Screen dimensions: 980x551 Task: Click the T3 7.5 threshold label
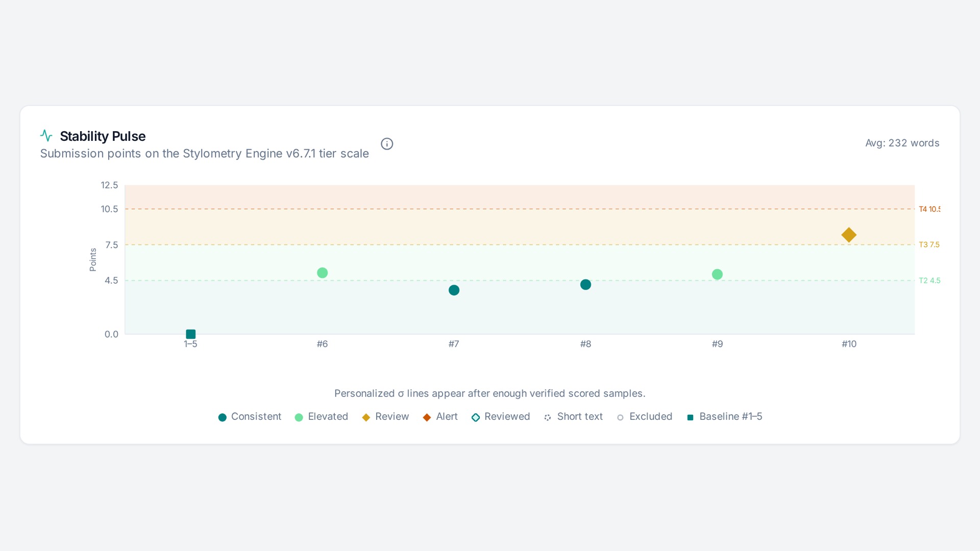click(x=929, y=245)
